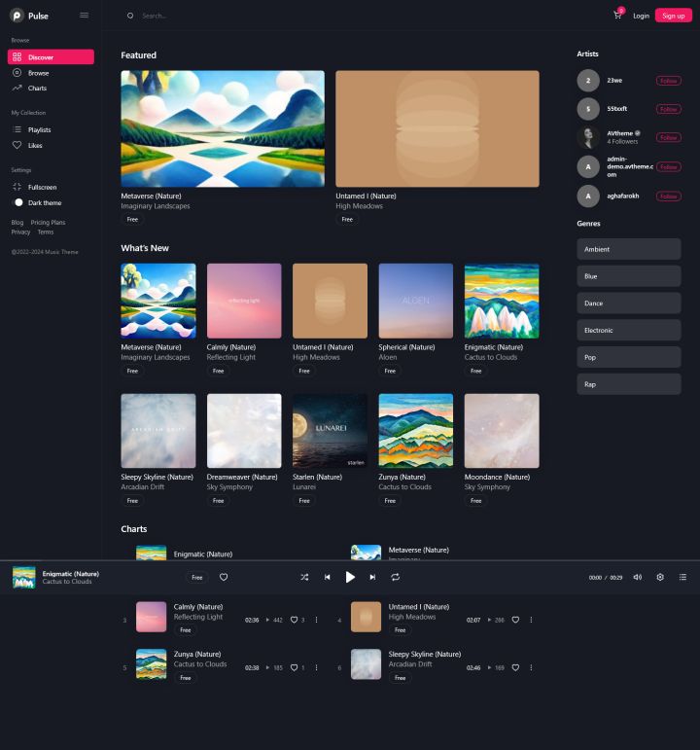Like the now playing Enigmatic track
The image size is (700, 750).
pyautogui.click(x=224, y=577)
